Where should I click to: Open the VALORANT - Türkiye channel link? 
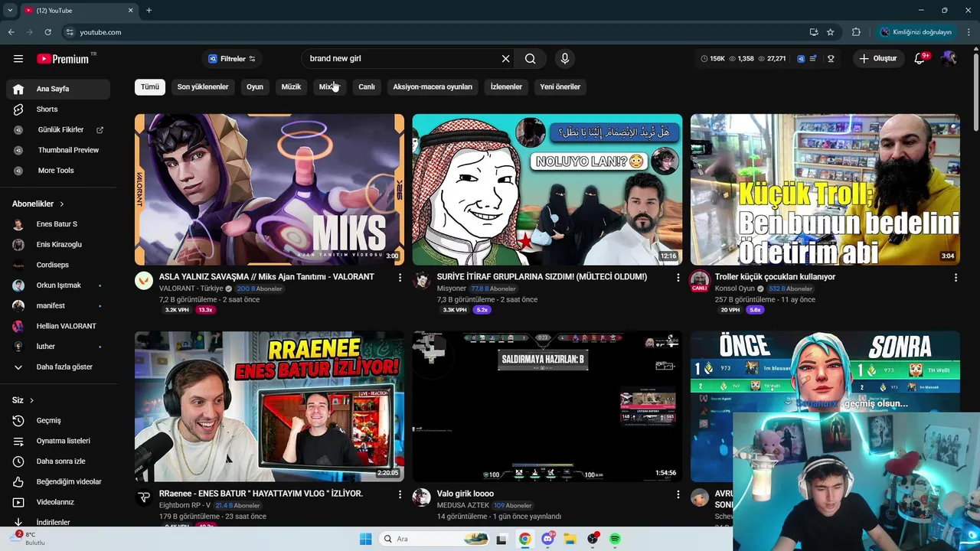(191, 289)
